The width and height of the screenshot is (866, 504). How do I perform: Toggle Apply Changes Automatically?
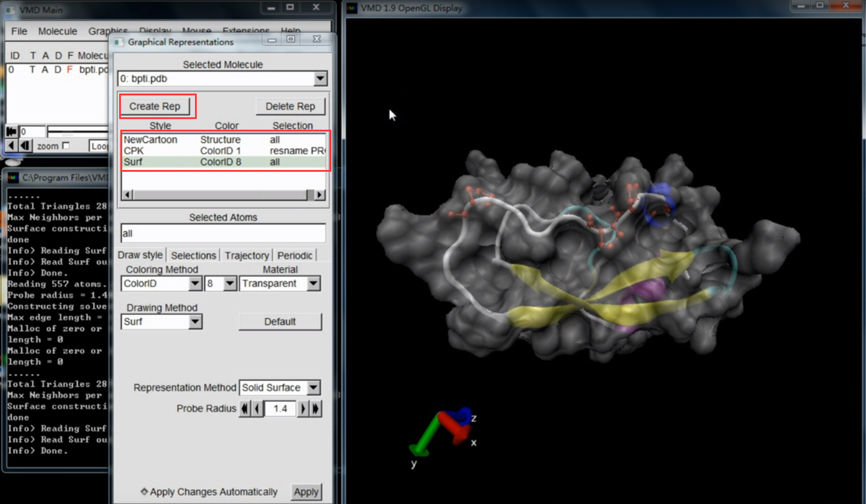coord(144,492)
